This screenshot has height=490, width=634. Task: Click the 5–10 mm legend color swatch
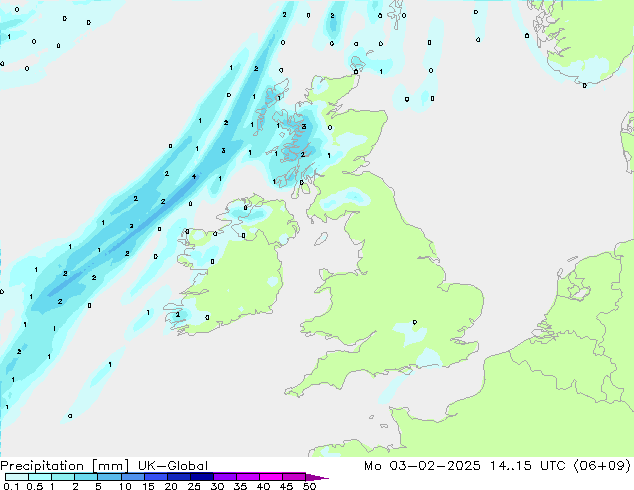[x=109, y=477]
